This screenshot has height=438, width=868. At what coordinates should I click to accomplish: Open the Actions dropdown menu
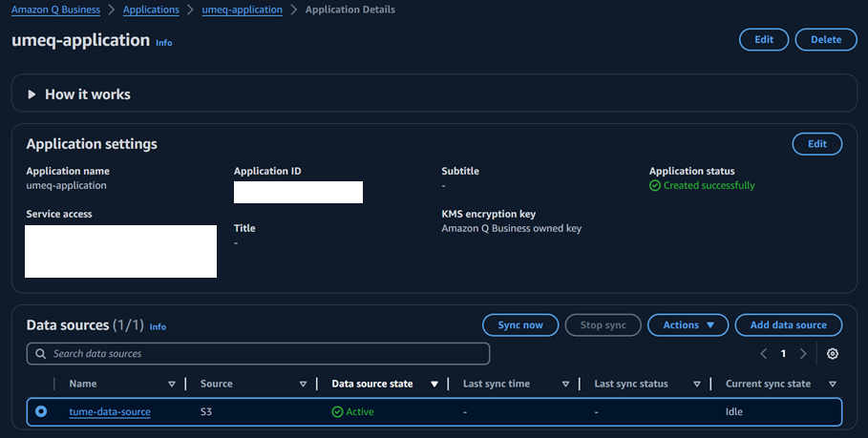coord(688,325)
